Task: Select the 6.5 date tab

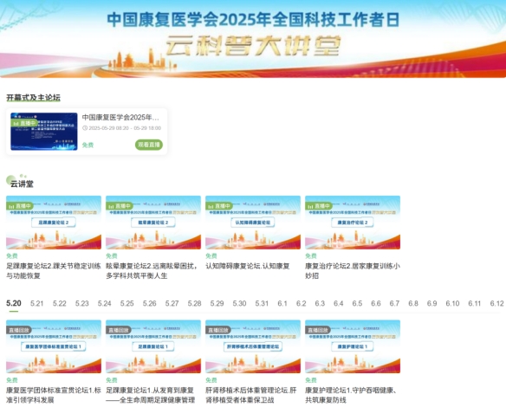Action: click(x=357, y=304)
